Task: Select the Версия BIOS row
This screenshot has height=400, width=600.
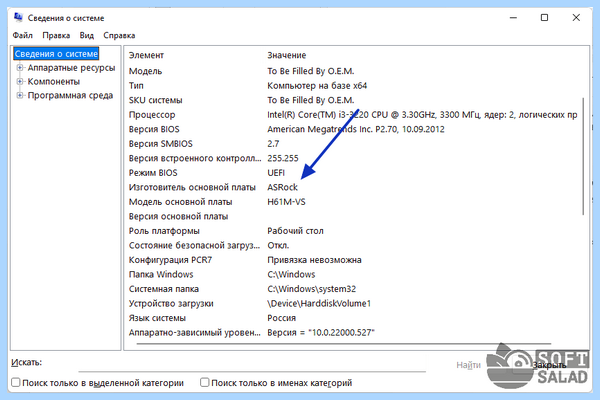Action: (x=353, y=129)
